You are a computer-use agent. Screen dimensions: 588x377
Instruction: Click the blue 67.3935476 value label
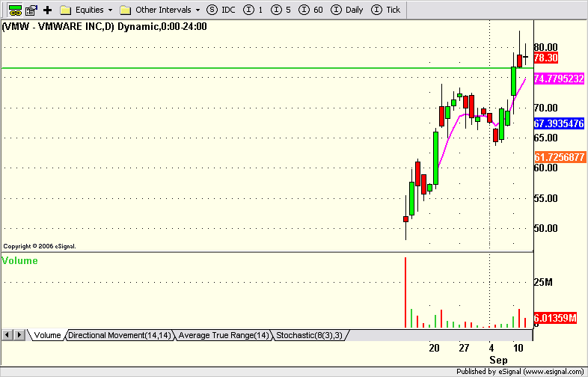click(x=559, y=123)
